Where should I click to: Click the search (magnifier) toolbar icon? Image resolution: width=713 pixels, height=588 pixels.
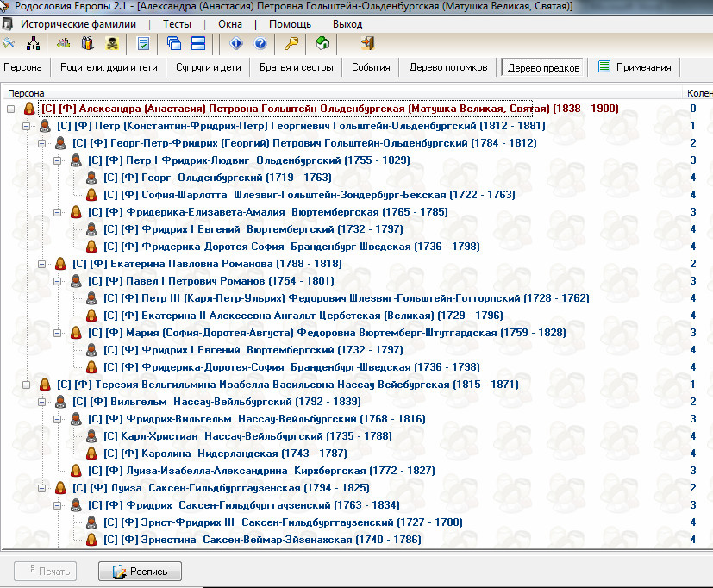point(8,44)
